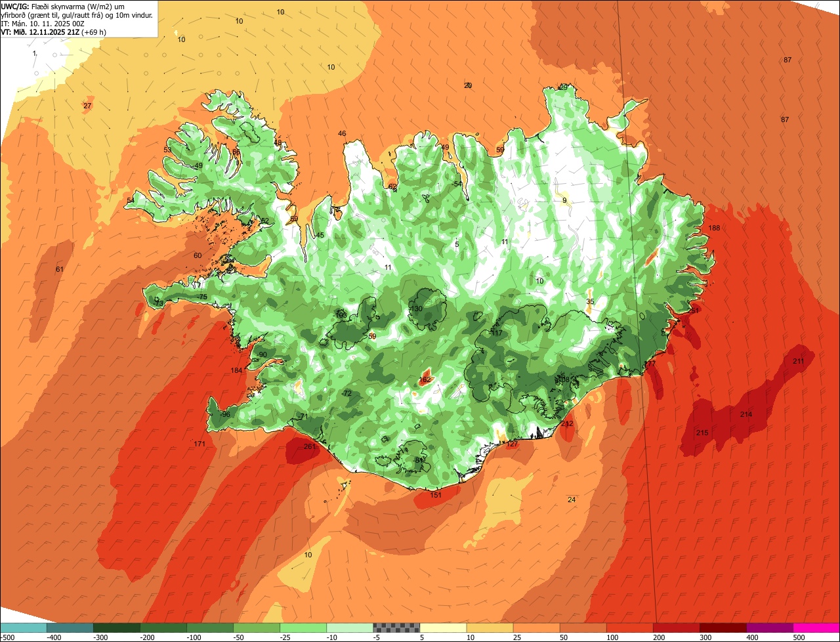Click the legend label -500
Image resolution: width=840 pixels, height=642 pixels.
tap(7, 637)
